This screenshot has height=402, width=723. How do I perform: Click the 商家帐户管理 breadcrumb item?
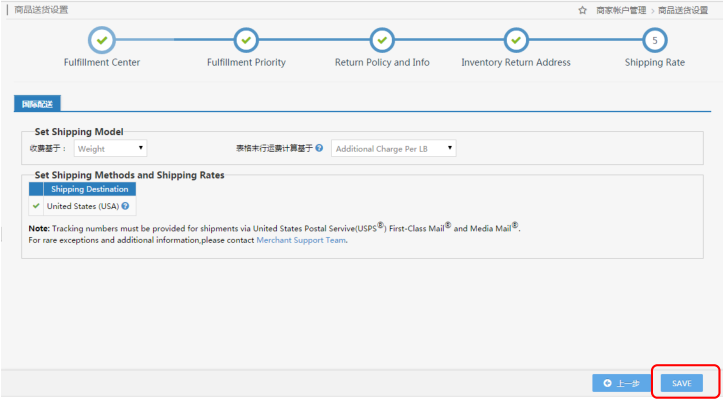[x=621, y=10]
